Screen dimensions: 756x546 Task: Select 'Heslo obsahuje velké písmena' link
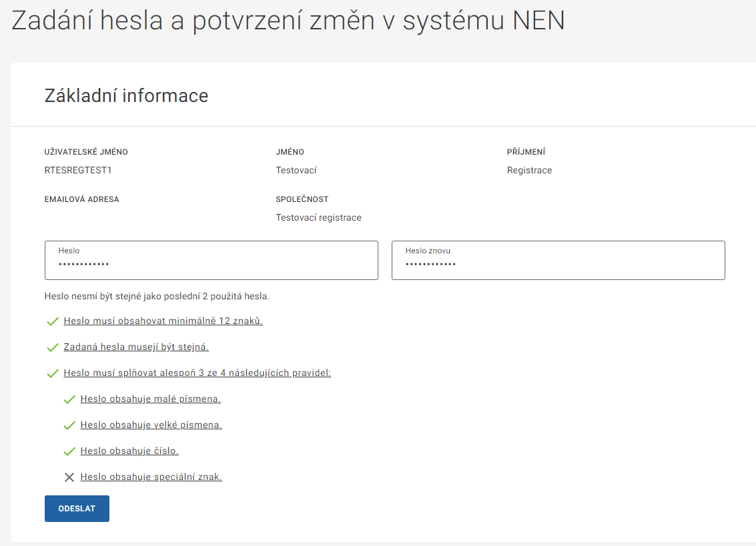click(151, 425)
